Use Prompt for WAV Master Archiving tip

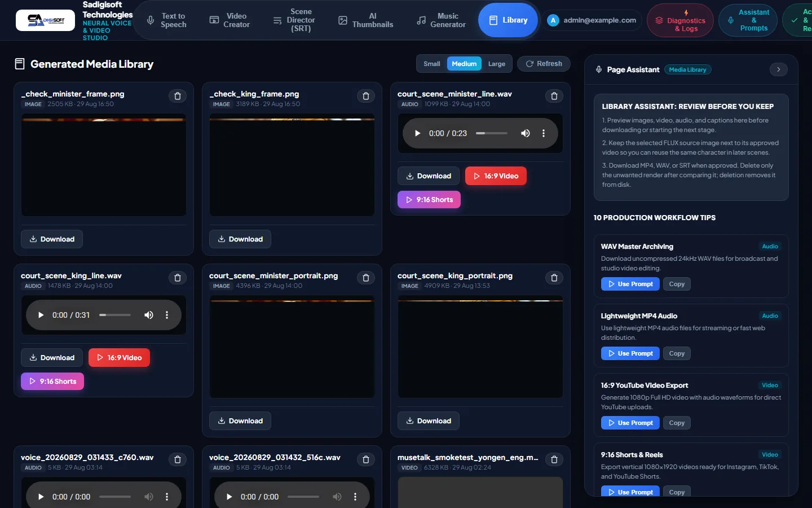click(x=630, y=284)
